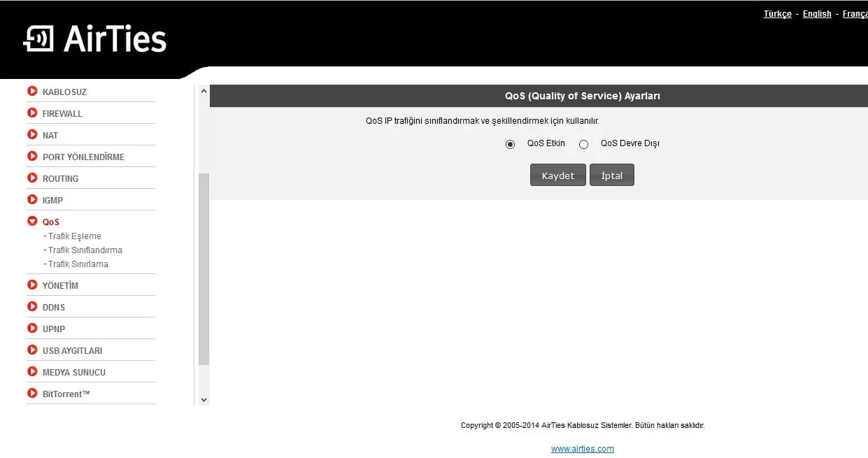This screenshot has height=458, width=868.
Task: Select the DDNS arrow icon
Action: pos(33,307)
